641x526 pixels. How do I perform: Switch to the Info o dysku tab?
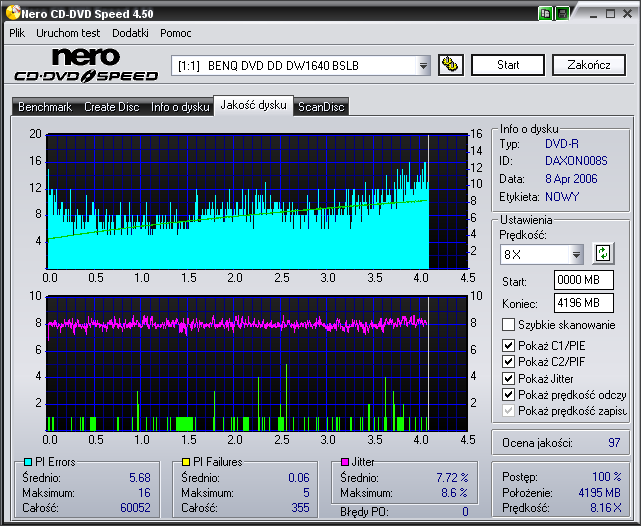point(180,107)
